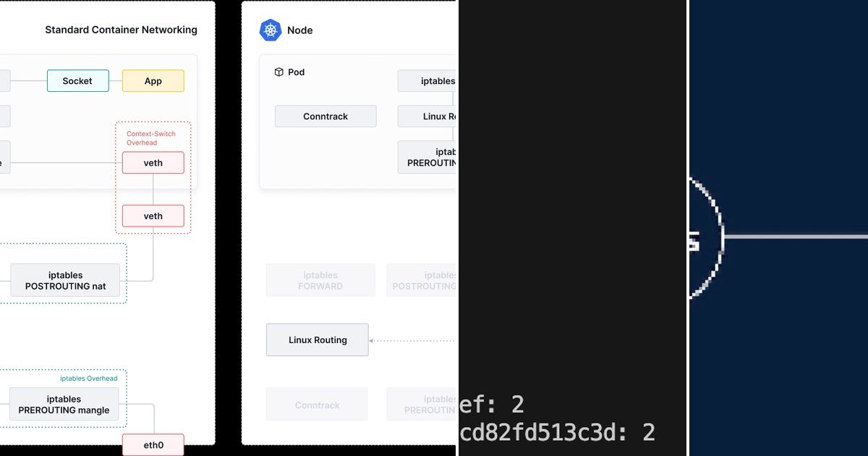
Task: Click the Node heading text
Action: click(300, 30)
